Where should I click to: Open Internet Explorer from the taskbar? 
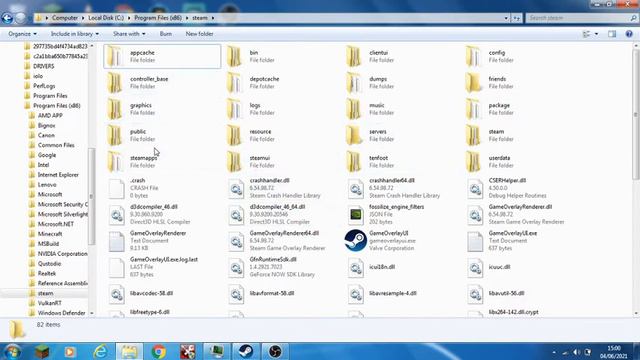[100, 351]
